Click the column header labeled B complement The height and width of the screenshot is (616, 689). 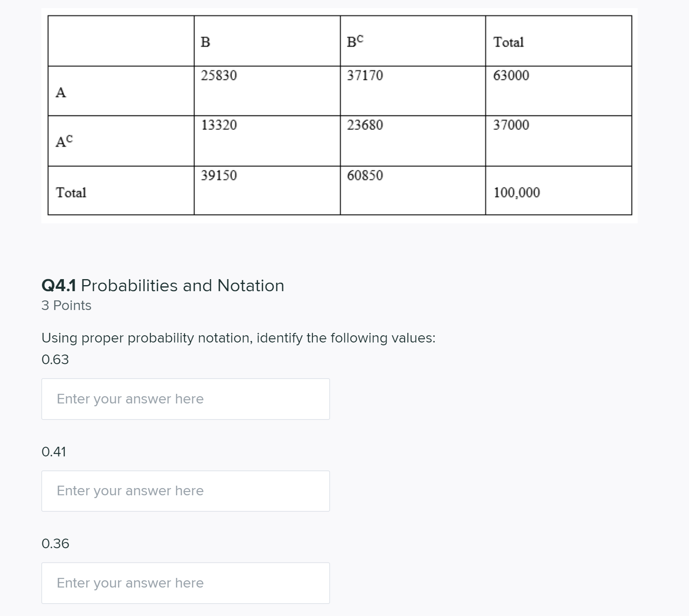355,42
